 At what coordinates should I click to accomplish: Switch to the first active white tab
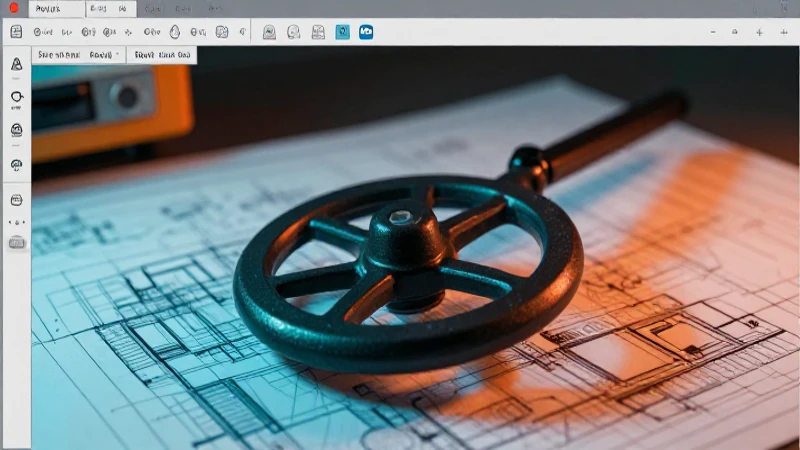[x=57, y=9]
